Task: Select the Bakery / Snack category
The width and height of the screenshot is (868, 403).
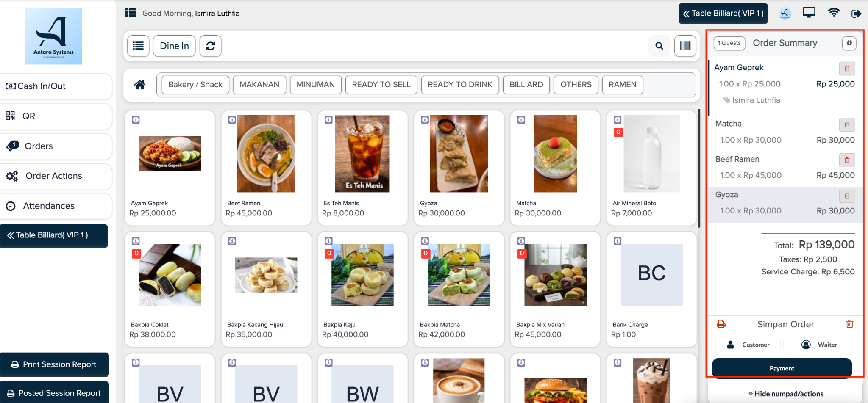Action: [x=195, y=85]
